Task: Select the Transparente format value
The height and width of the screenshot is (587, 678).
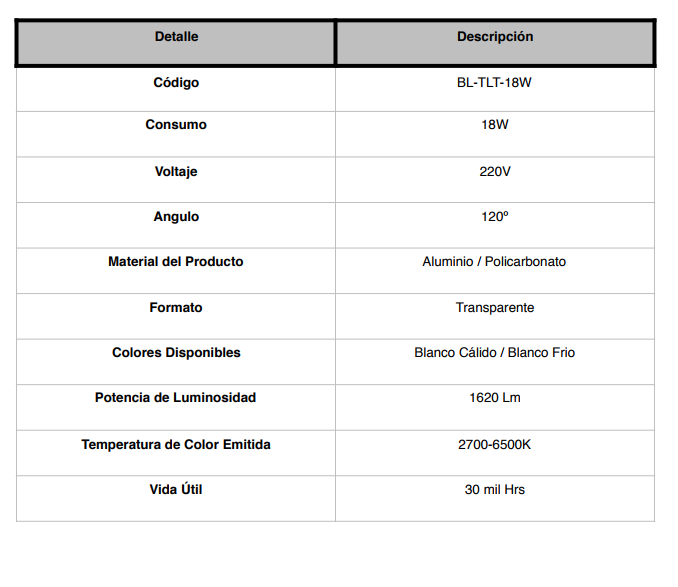Action: click(495, 307)
